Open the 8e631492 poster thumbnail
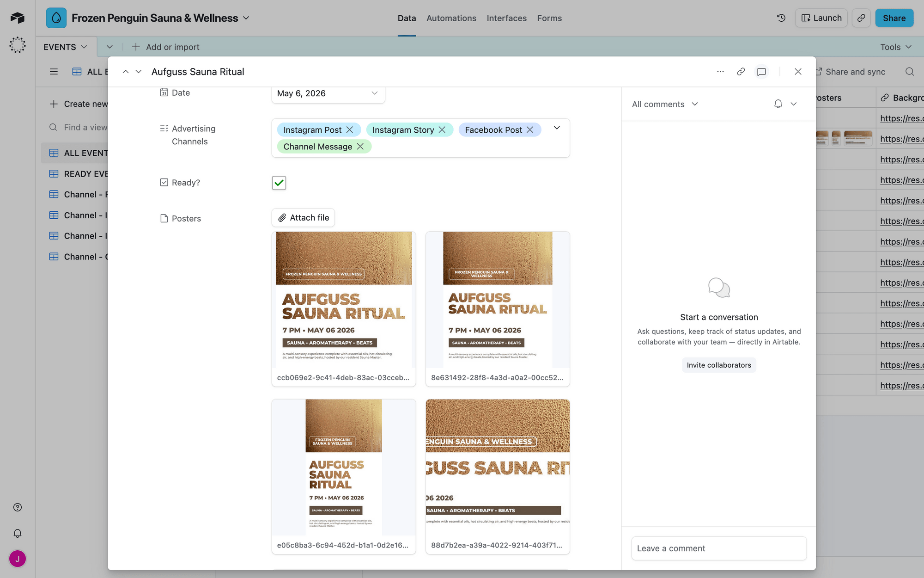Image resolution: width=924 pixels, height=578 pixels. pyautogui.click(x=498, y=300)
